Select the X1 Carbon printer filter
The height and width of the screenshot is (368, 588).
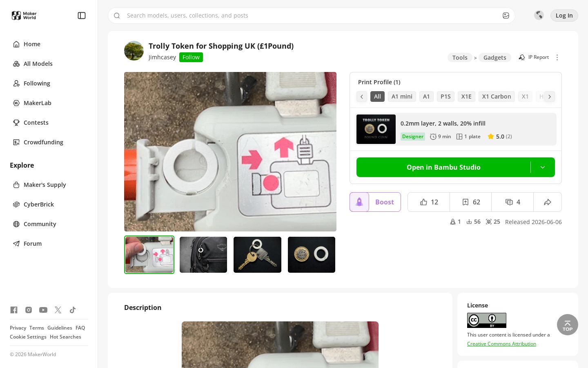tap(497, 96)
